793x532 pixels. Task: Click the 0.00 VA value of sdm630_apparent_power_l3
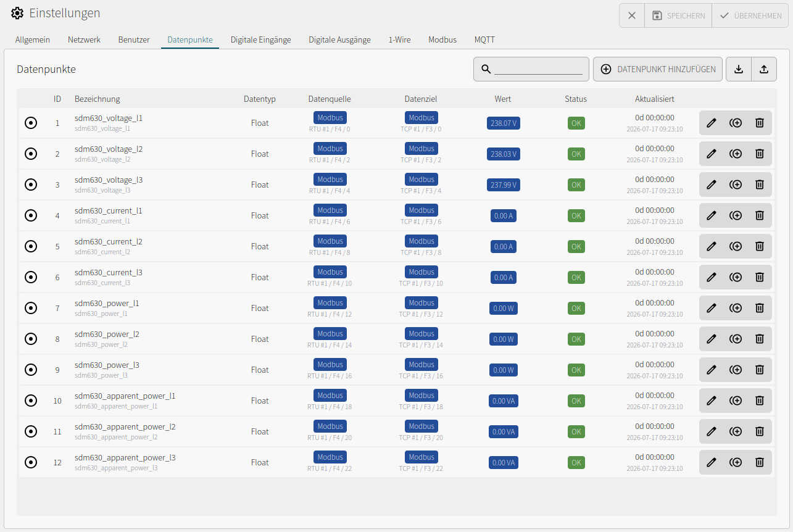(x=503, y=462)
